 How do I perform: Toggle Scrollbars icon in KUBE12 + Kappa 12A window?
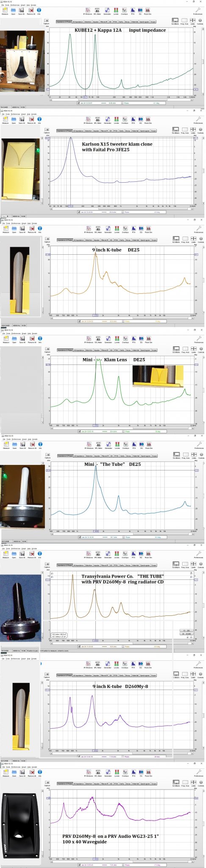point(175,21)
